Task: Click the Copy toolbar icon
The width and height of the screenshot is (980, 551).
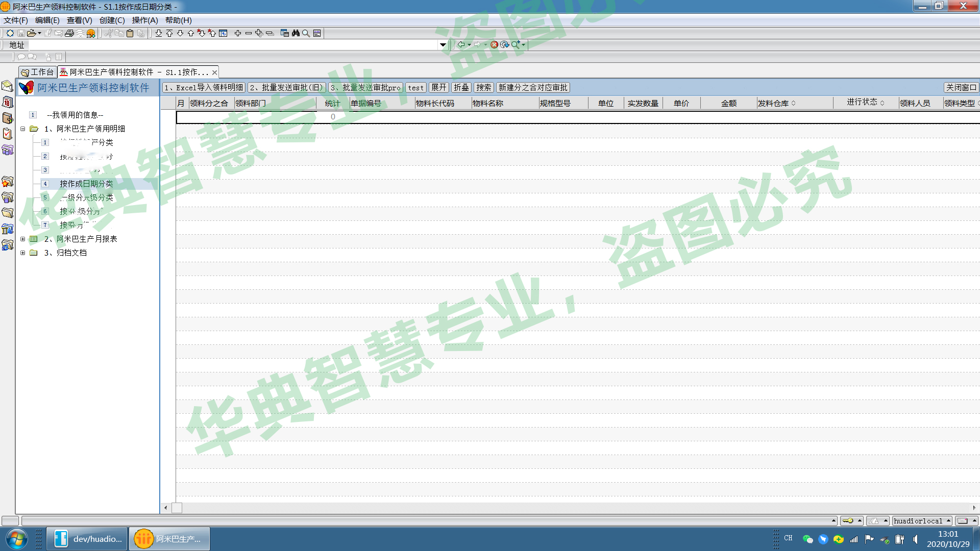Action: [x=119, y=33]
